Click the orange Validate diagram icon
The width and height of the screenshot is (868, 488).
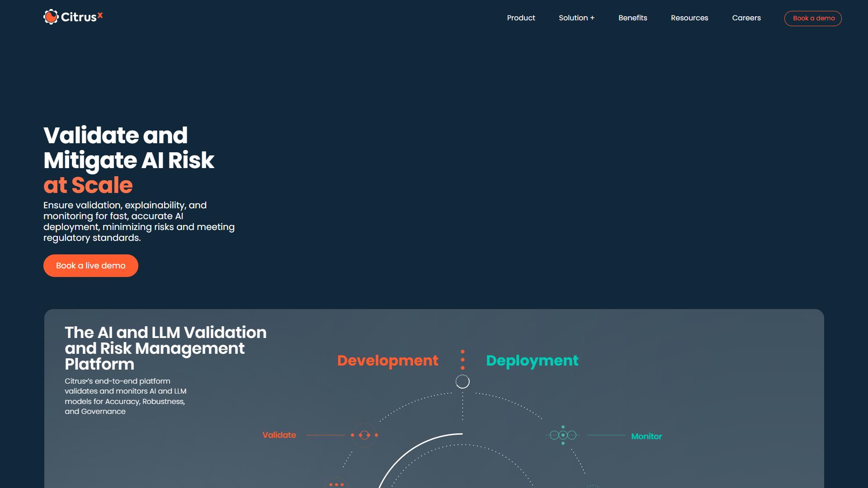click(x=364, y=435)
